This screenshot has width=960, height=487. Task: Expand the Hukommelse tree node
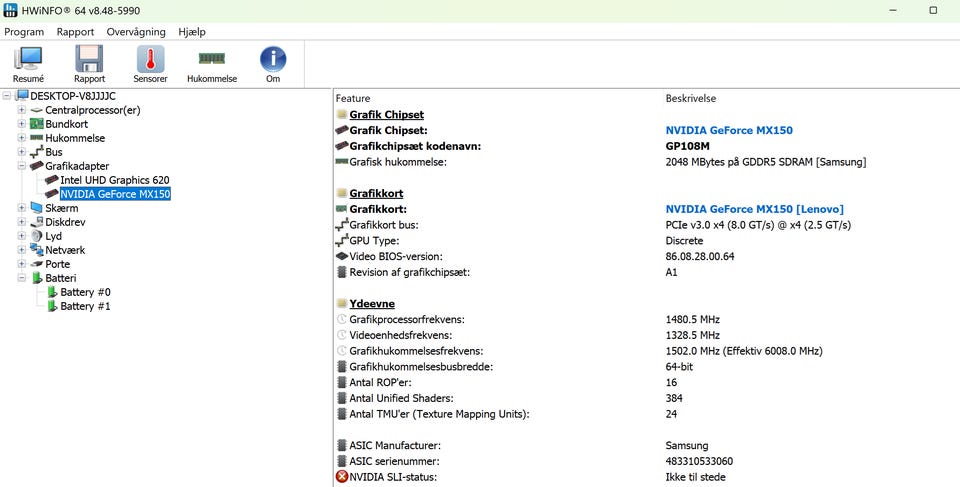22,138
